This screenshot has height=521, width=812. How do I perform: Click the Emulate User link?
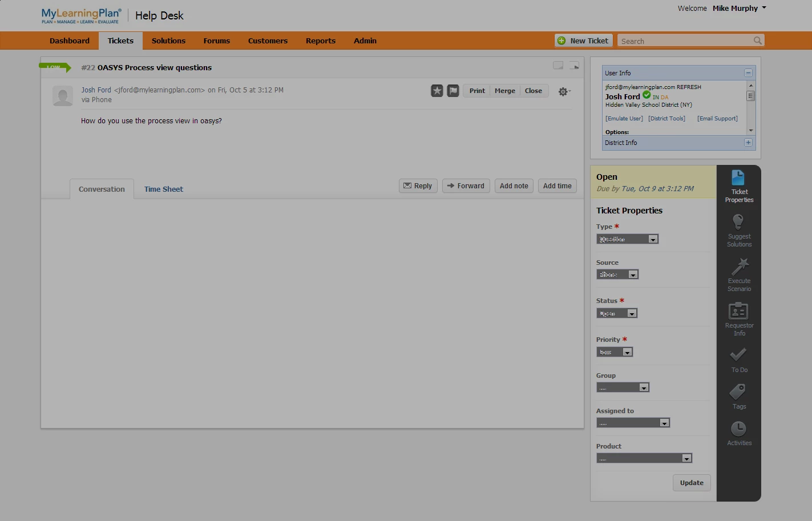(624, 119)
